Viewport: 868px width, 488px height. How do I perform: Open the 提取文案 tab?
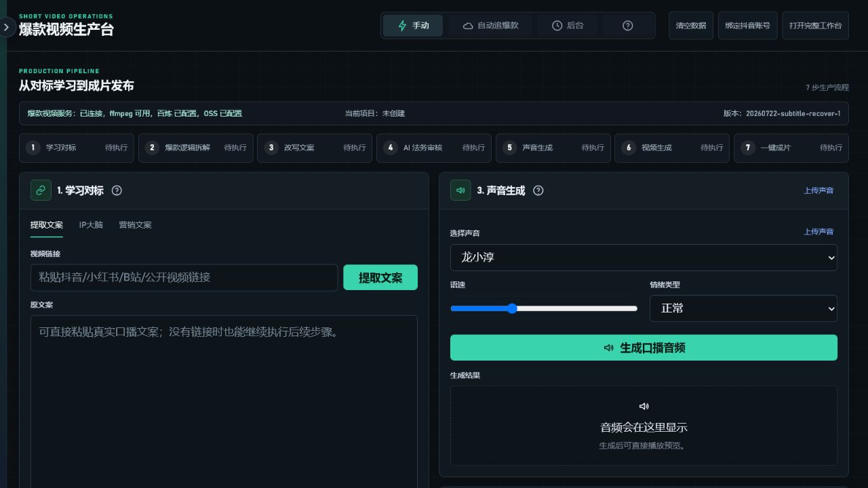coord(47,225)
